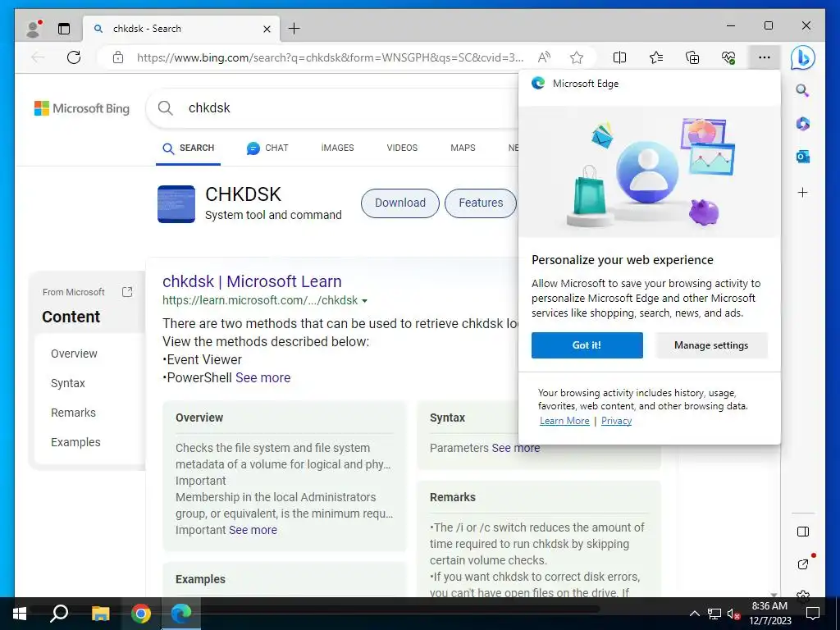Select Syntax in Content list
Viewport: 840px width, 630px height.
(x=68, y=383)
